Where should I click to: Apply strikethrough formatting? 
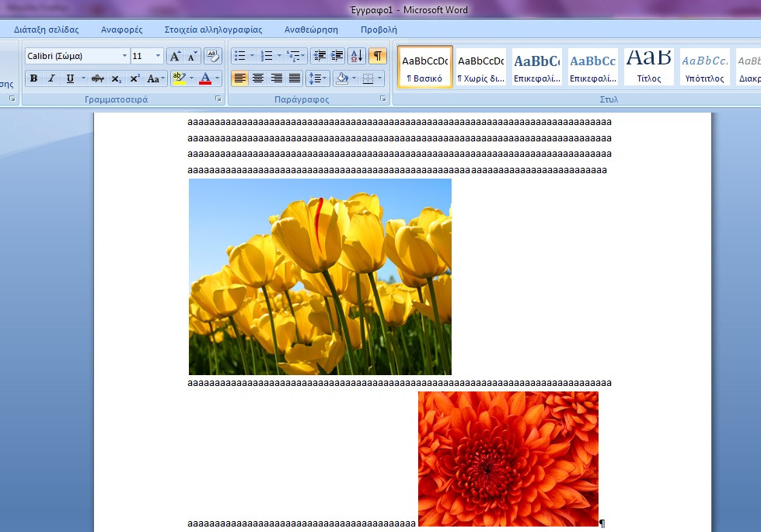pos(97,78)
